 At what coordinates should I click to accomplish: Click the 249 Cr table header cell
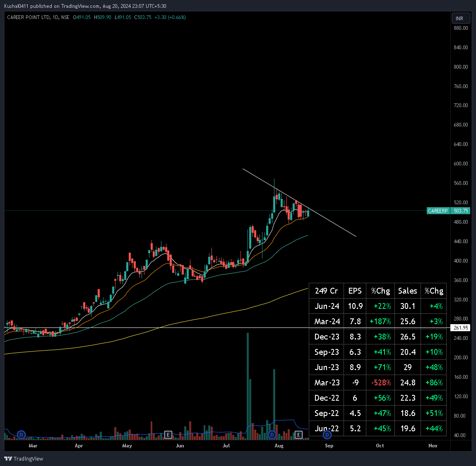coord(326,291)
